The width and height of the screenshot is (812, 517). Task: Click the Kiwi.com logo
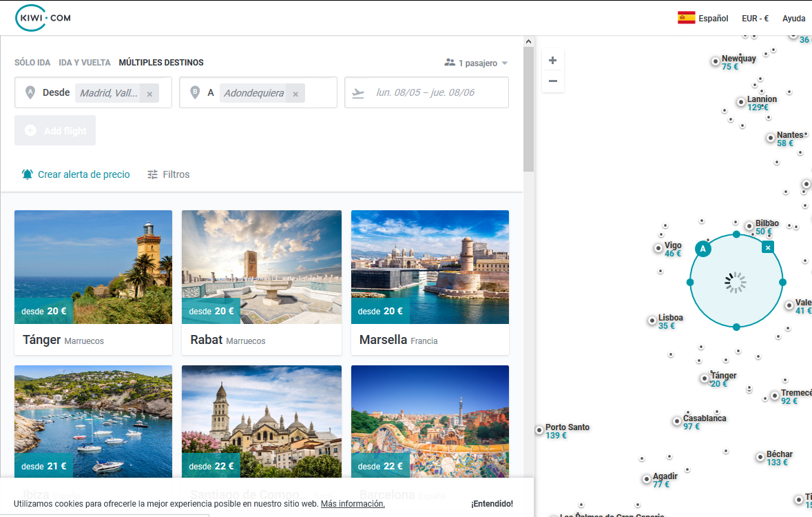tap(43, 18)
